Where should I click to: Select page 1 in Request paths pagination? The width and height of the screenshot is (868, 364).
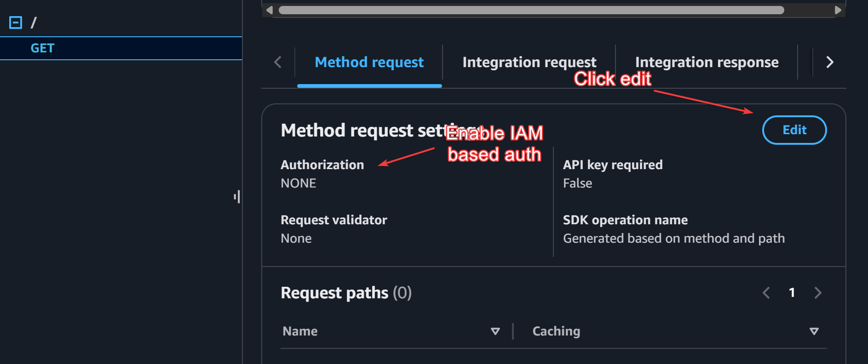pos(792,293)
